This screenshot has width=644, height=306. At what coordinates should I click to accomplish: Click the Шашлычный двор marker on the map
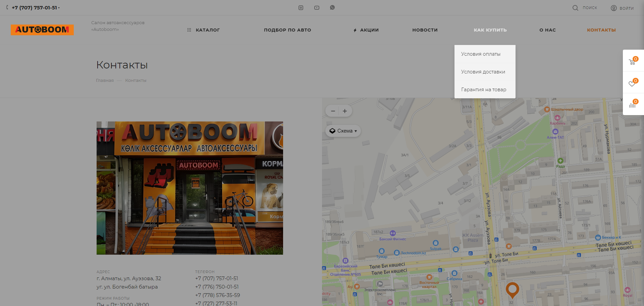pos(547,109)
